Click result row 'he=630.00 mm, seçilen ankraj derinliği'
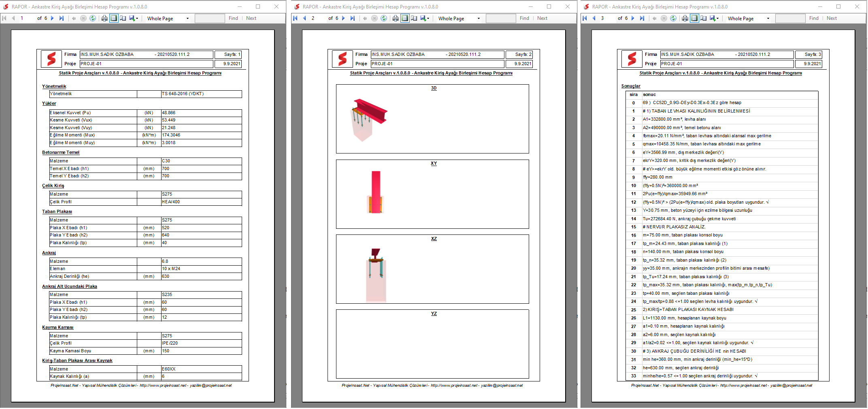 721,368
